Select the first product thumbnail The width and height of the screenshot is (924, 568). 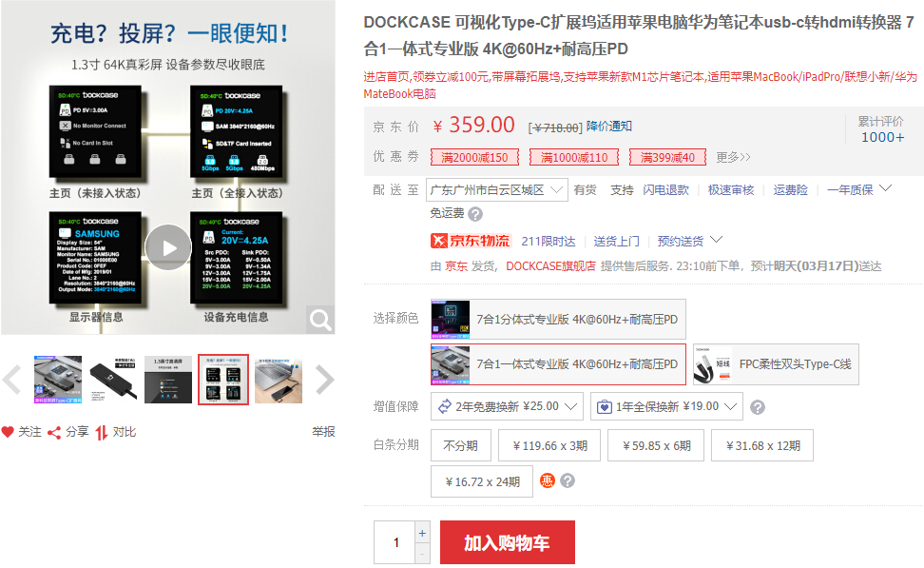click(58, 380)
